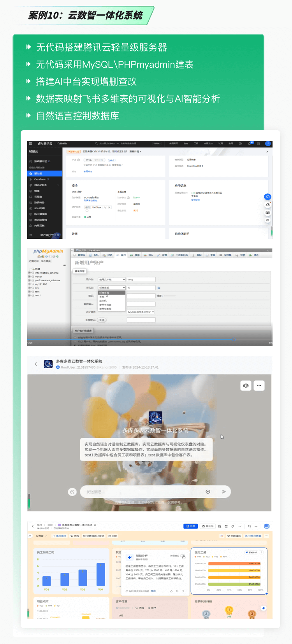Image resolution: width=292 pixels, height=644 pixels.
Task: Open the 设置 tab in phpMyAdmin
Action: (163, 255)
